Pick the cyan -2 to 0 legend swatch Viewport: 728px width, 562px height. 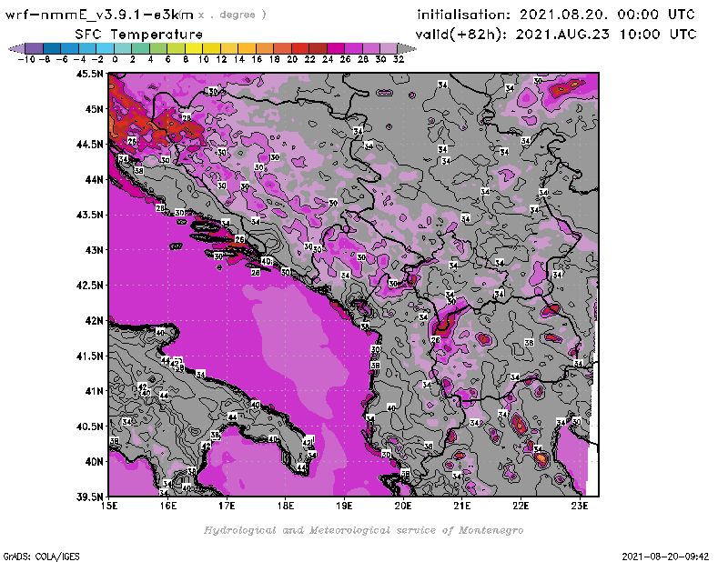pos(105,48)
